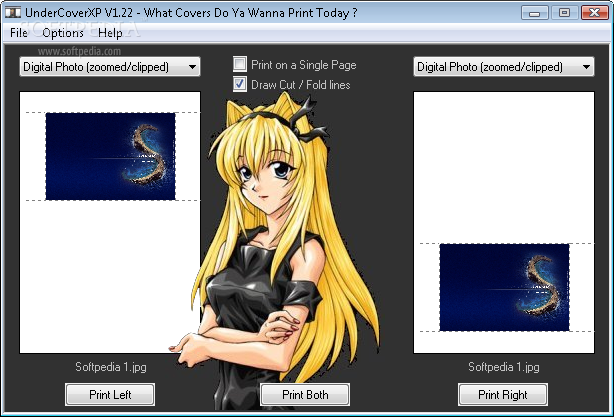Screen dimensions: 614x417
Task: Close the UnderCoverXP window
Action: click(x=594, y=13)
